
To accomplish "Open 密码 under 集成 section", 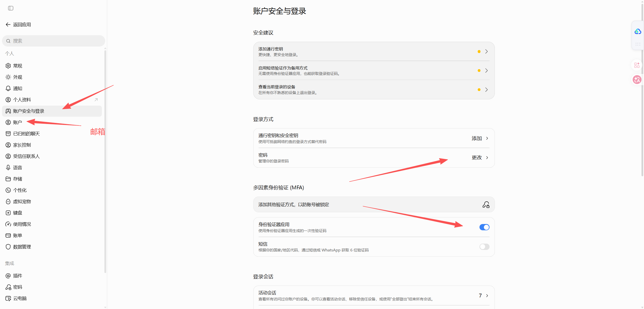I will [52, 287].
